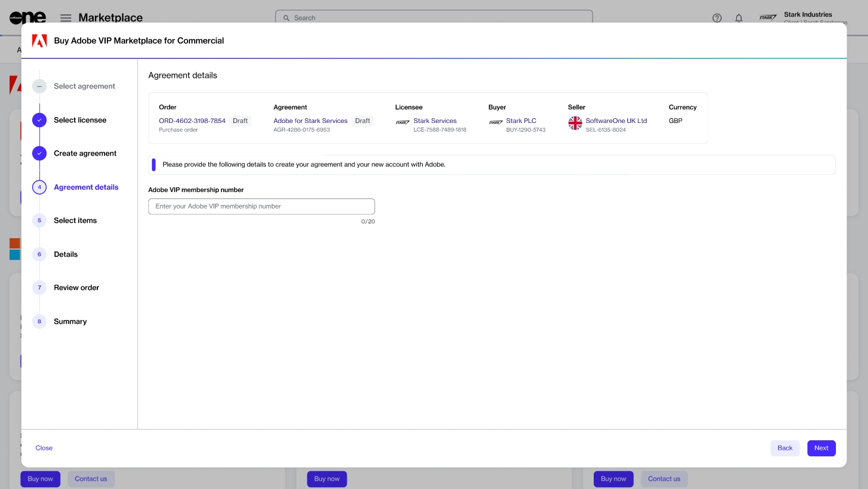Click the step 6 circle
The height and width of the screenshot is (489, 868).
[x=39, y=254]
